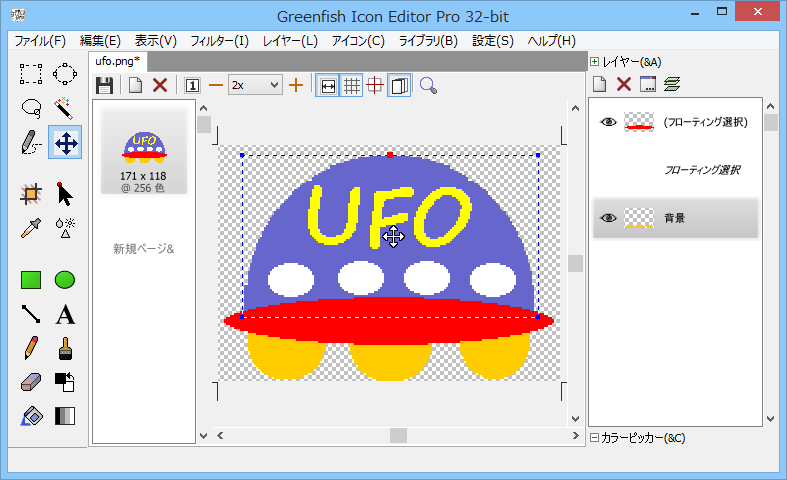The width and height of the screenshot is (787, 480).
Task: Toggle the pixel grid display button
Action: coord(352,85)
